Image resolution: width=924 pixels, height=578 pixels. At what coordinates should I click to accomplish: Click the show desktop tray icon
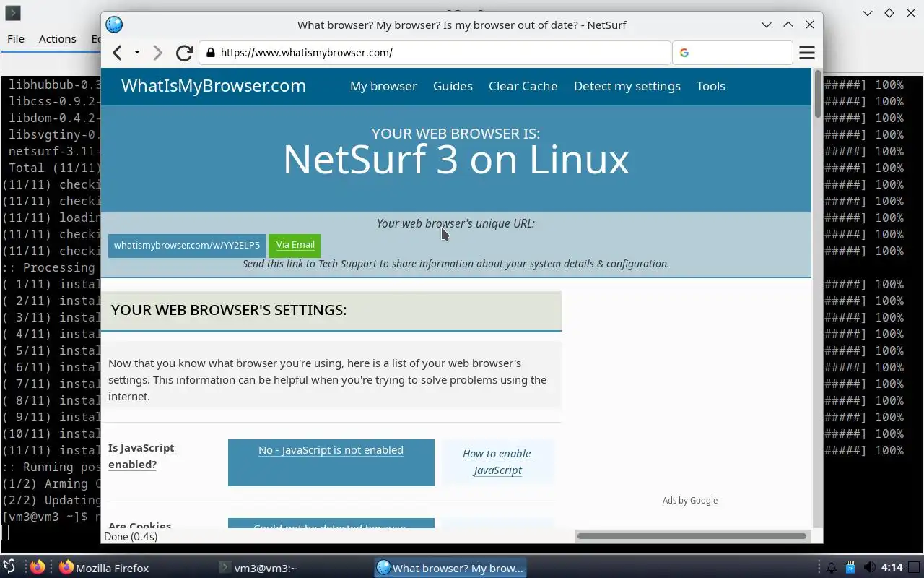pyautogui.click(x=915, y=568)
